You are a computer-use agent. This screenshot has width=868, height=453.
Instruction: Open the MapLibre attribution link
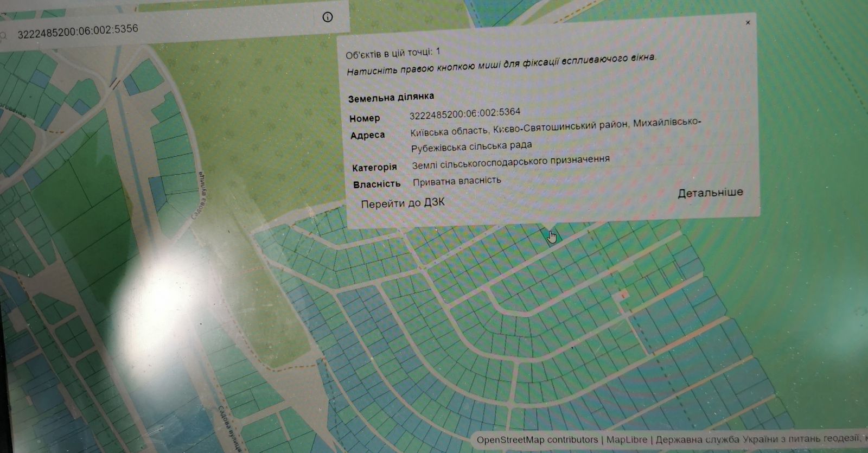tap(627, 439)
